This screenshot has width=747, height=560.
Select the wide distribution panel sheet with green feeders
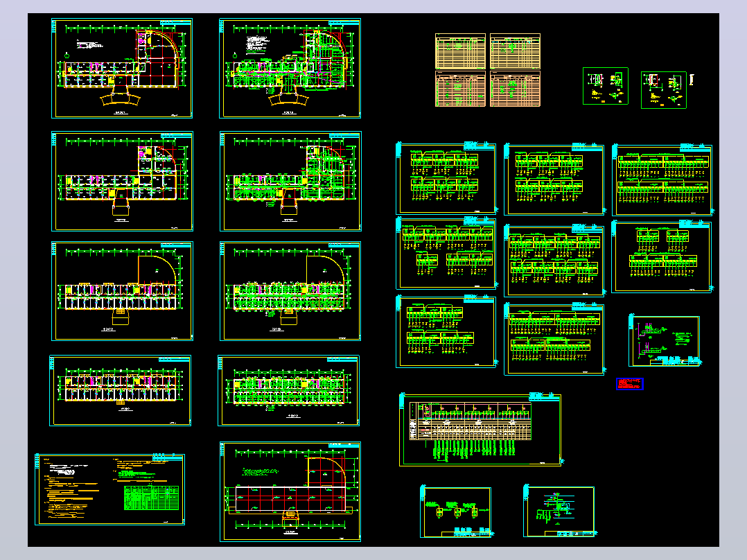pyautogui.click(x=480, y=430)
